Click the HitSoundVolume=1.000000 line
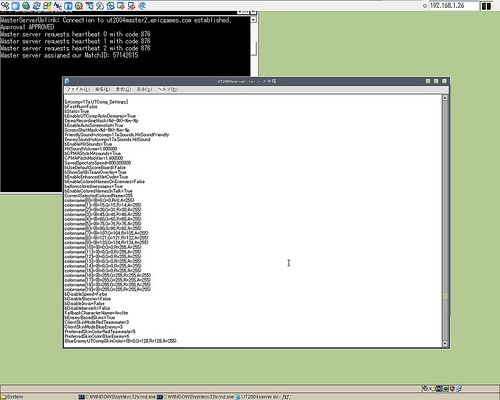This screenshot has height=400, width=500. pyautogui.click(x=91, y=148)
